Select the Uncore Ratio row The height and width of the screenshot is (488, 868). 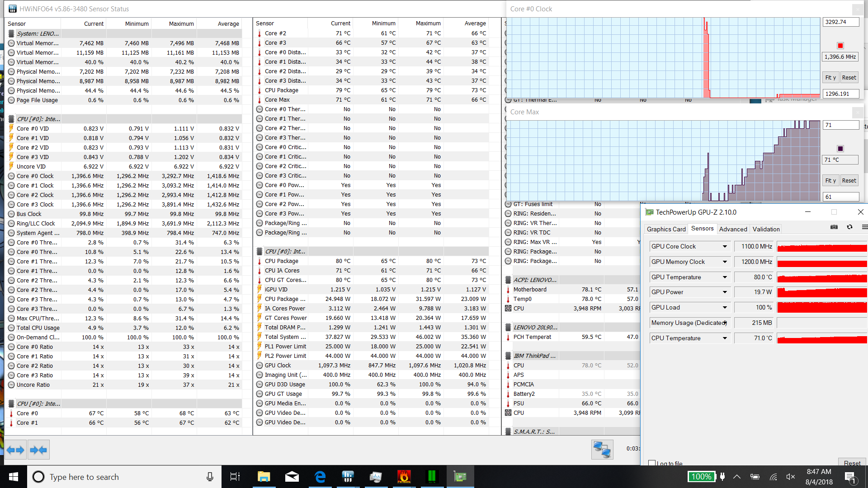pyautogui.click(x=123, y=385)
